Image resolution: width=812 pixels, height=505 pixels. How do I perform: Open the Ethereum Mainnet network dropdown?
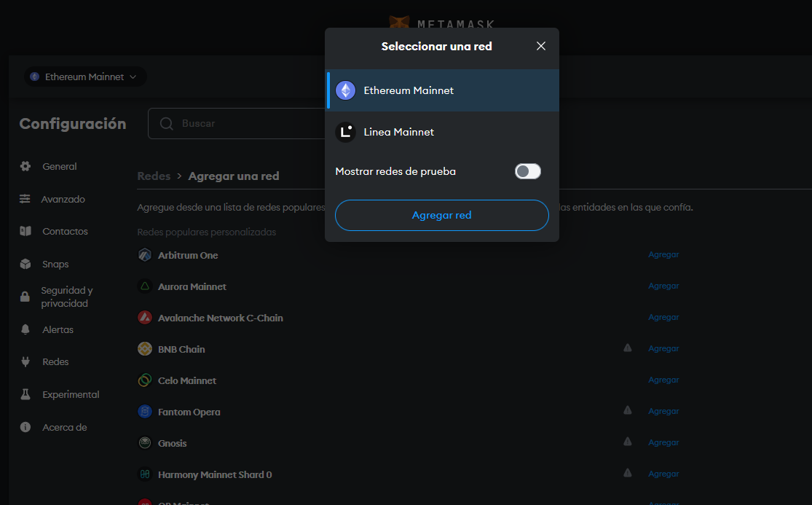[x=85, y=77]
